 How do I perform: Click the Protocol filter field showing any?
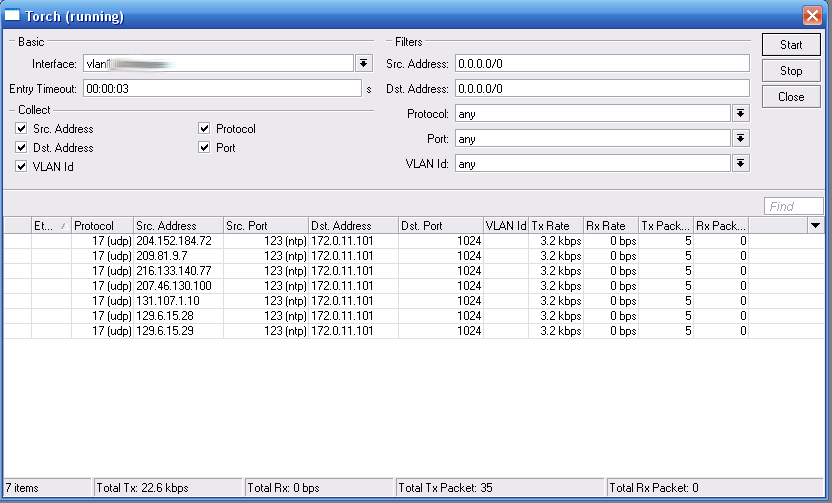coord(593,114)
